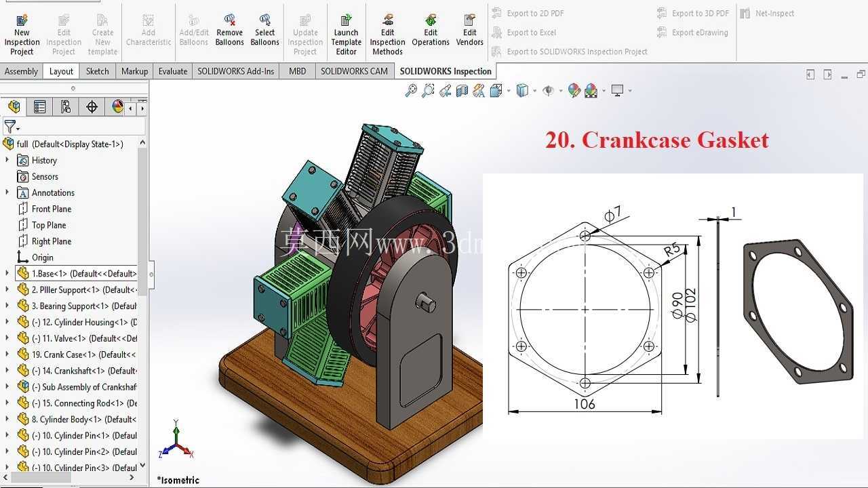Select SOLIDWORKS Inspection tab
The height and width of the screenshot is (488, 868).
click(446, 71)
